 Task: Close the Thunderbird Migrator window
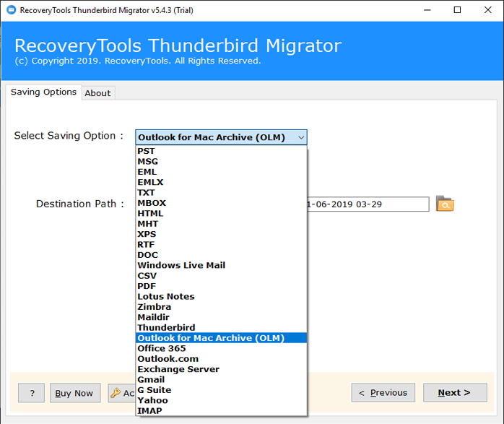pos(487,10)
